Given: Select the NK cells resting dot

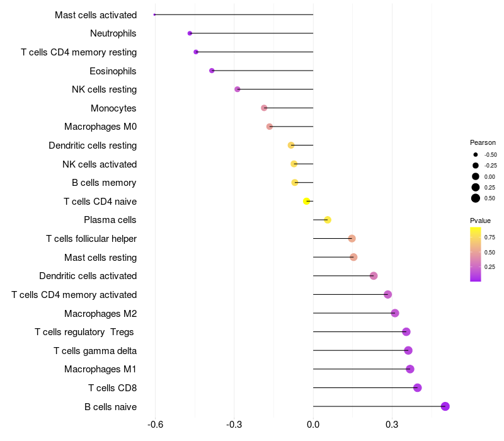Looking at the screenshot, I should click(x=238, y=89).
